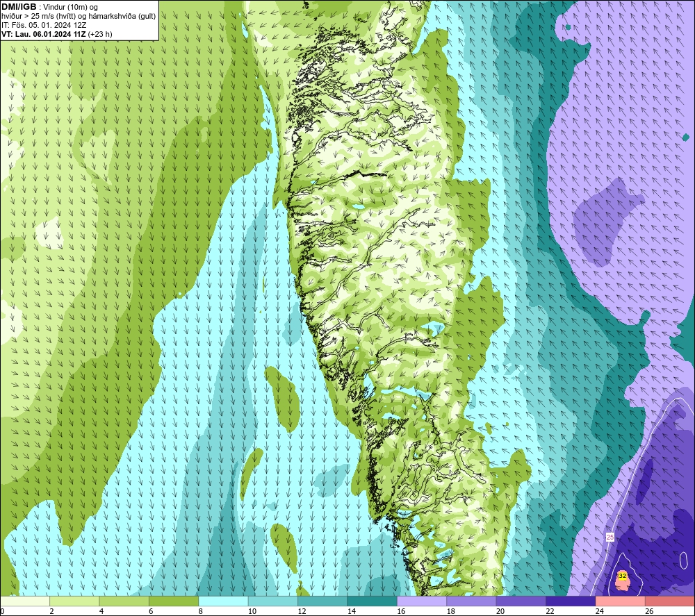
Task: Click the legend scale number '18'
Action: [x=451, y=611]
